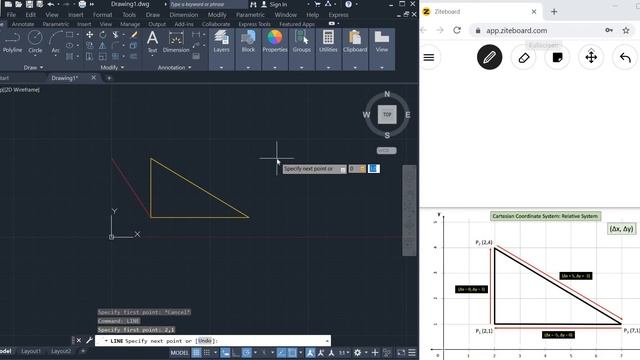This screenshot has height=360, width=640.
Task: Select the sticky note tool in Ziteboard
Action: click(x=557, y=57)
